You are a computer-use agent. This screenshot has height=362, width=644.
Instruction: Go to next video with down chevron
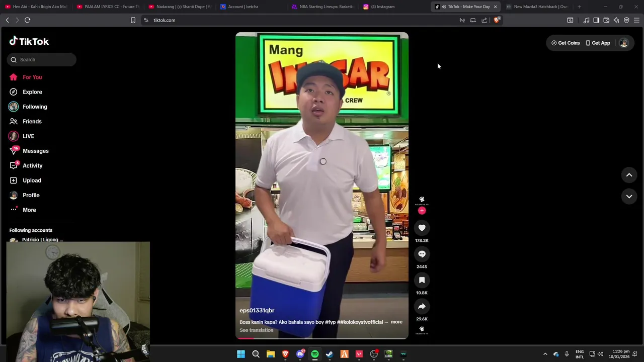629,197
